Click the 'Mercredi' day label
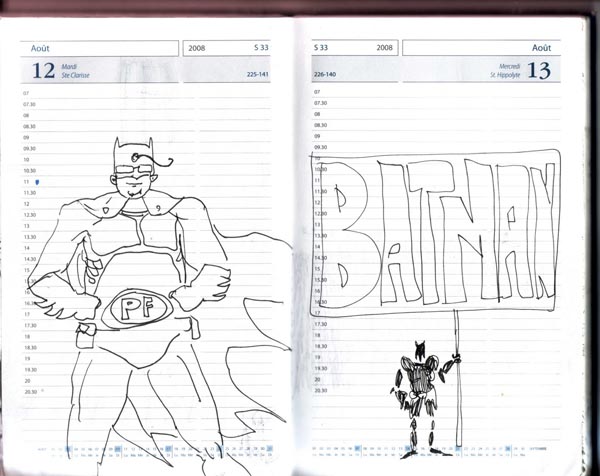 pyautogui.click(x=510, y=66)
